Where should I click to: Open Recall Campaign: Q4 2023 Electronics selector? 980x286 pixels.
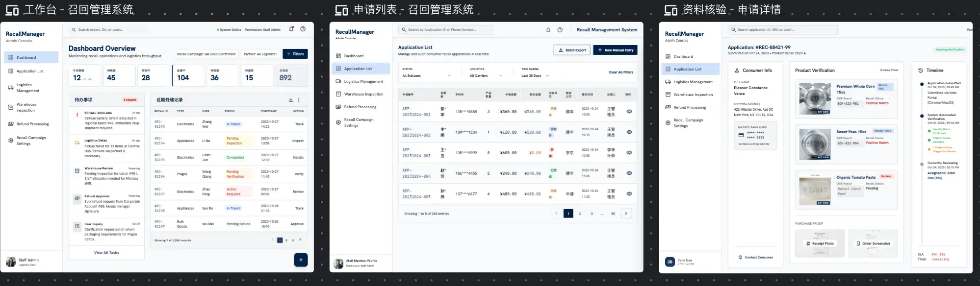[206, 54]
